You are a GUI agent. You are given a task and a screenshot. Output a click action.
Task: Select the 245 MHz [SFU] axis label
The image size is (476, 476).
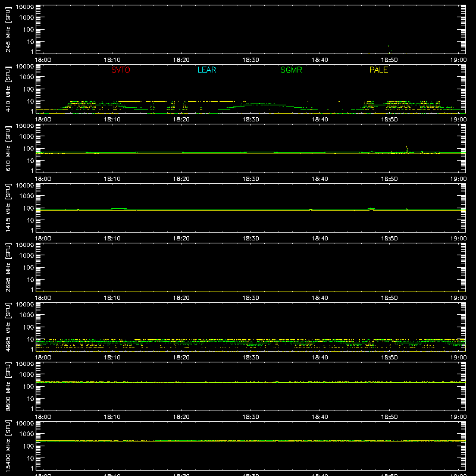(x=8, y=29)
